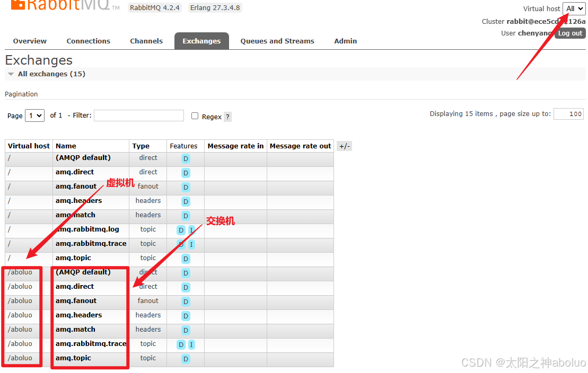Click the Erlang 27.3.4.8 version label
Image resolution: width=588 pixels, height=373 pixels.
215,8
